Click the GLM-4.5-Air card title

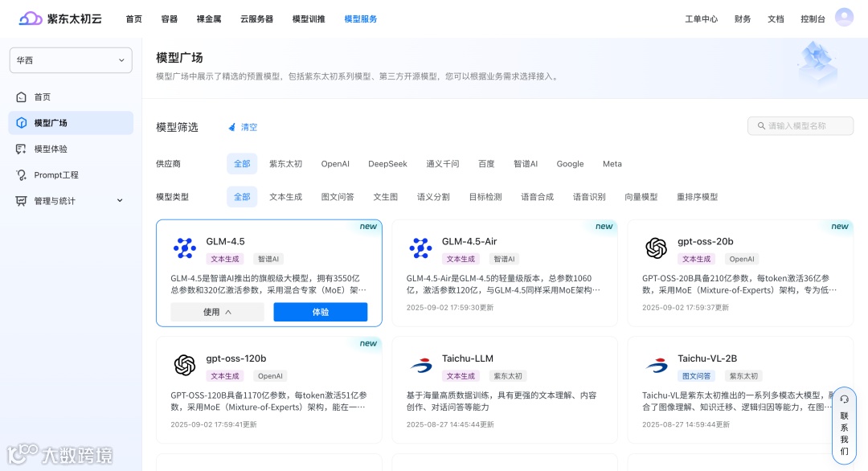pos(469,241)
